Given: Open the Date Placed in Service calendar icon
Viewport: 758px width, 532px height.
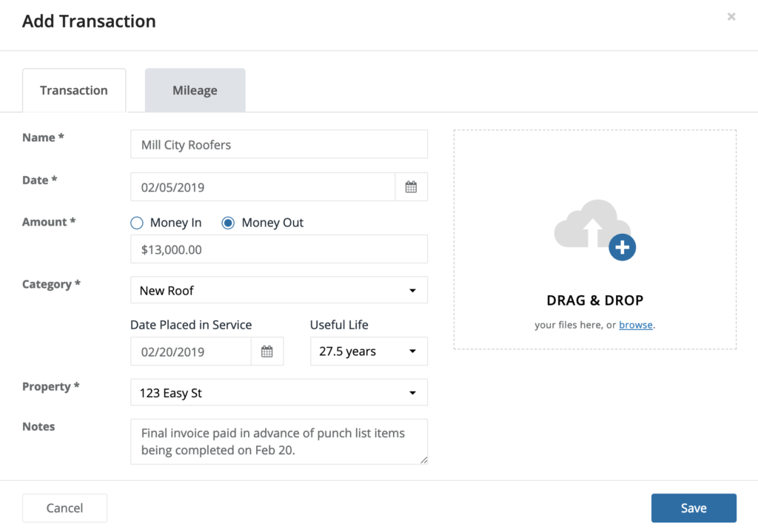Looking at the screenshot, I should 266,351.
